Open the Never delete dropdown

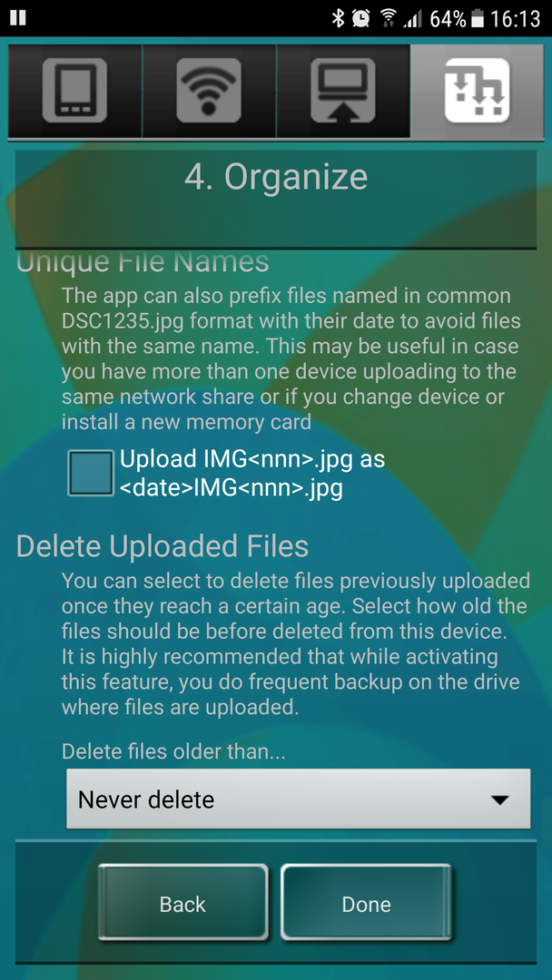(298, 799)
